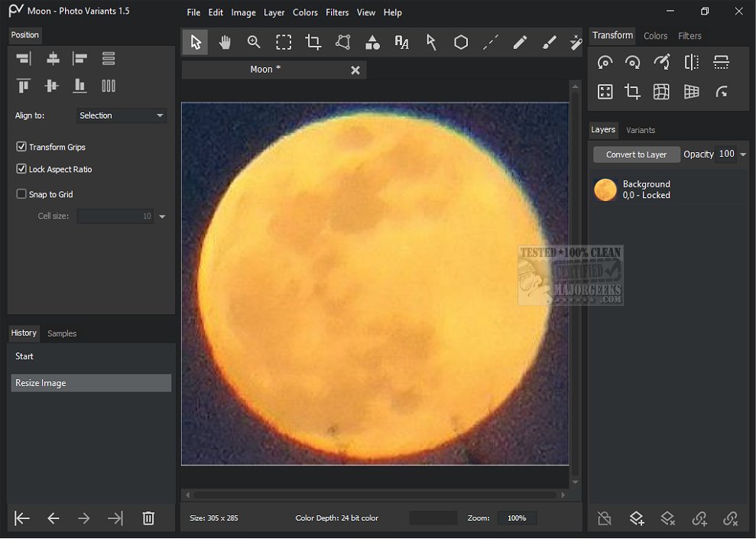The height and width of the screenshot is (539, 756).
Task: Select the Resize Image history entry
Action: 91,383
